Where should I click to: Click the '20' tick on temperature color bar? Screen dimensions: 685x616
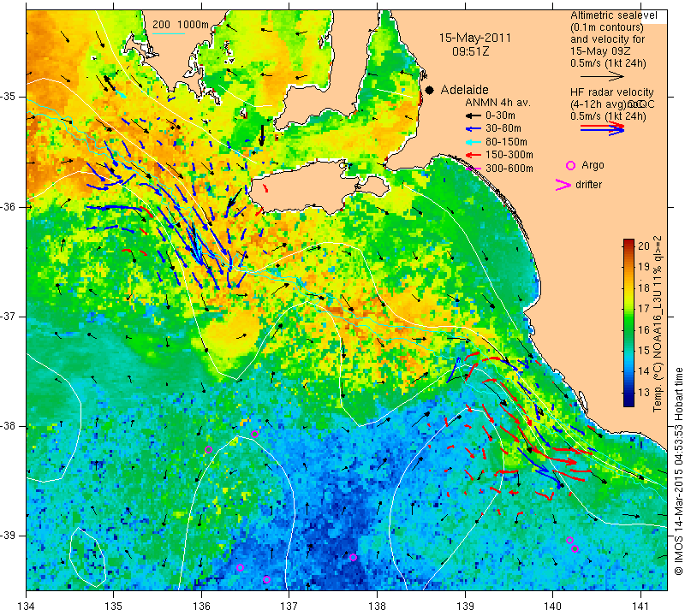(644, 246)
